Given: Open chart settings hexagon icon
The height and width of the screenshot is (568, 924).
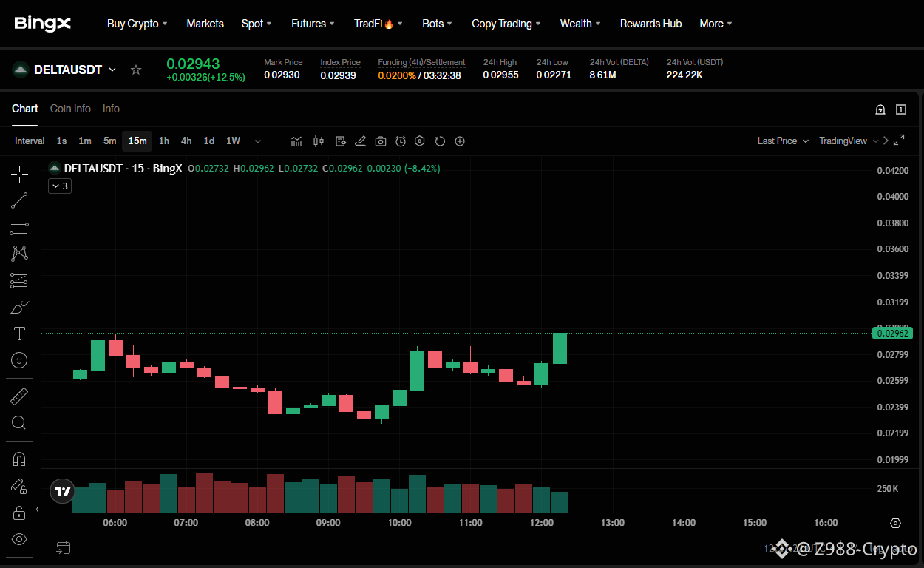Looking at the screenshot, I should (x=420, y=141).
